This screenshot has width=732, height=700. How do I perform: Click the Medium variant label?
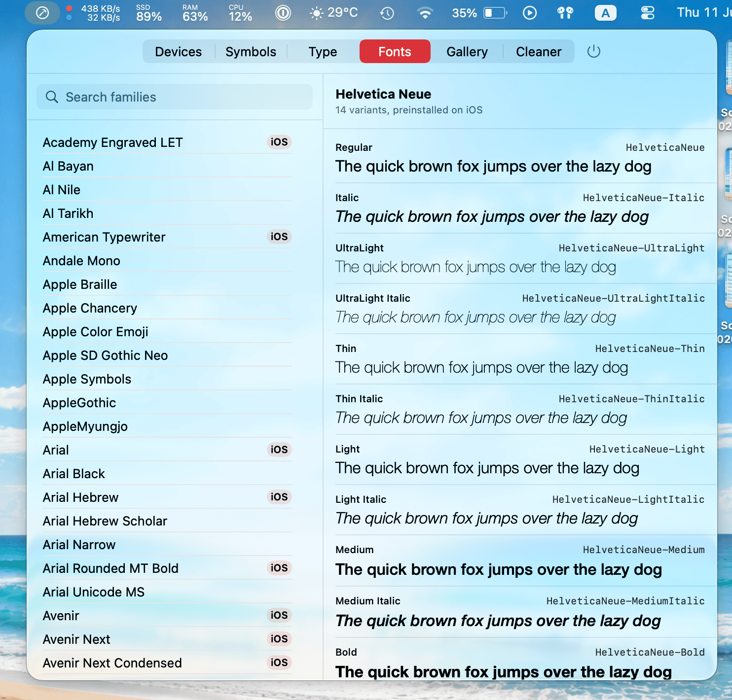point(355,550)
